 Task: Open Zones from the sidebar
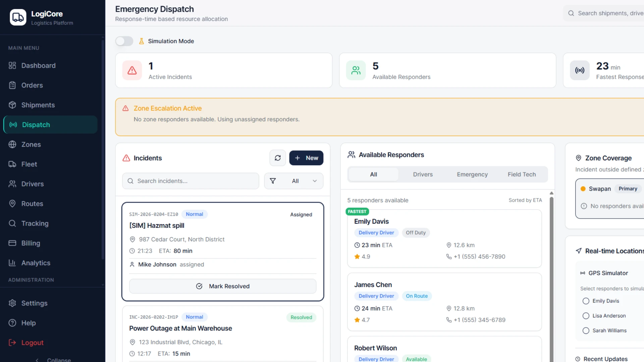[x=50, y=144]
